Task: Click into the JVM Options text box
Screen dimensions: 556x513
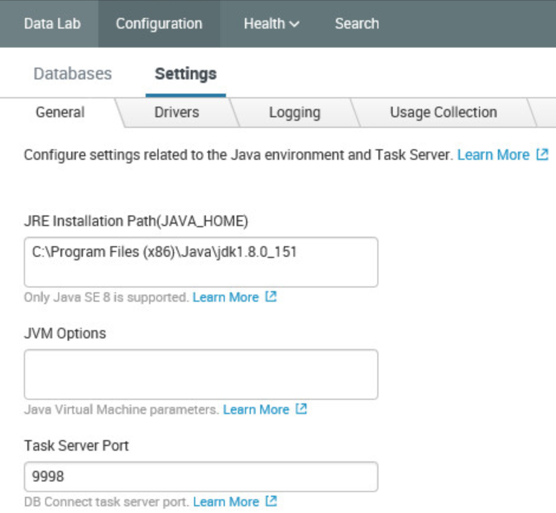Action: click(201, 374)
